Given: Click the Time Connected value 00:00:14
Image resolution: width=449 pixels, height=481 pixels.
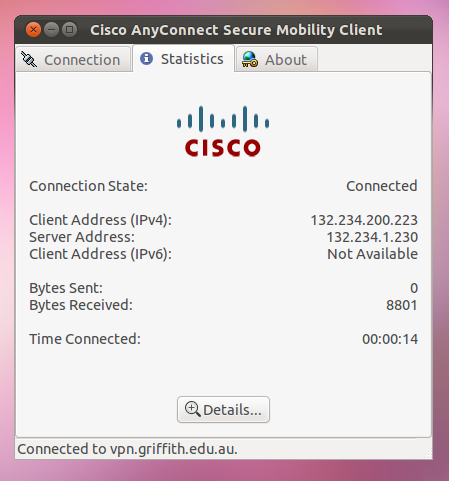Looking at the screenshot, I should click(x=390, y=339).
